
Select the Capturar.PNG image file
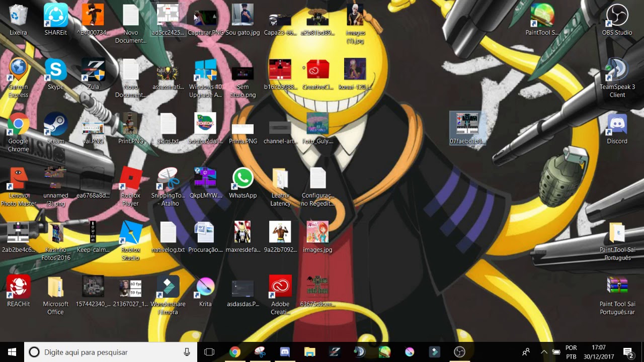click(205, 20)
